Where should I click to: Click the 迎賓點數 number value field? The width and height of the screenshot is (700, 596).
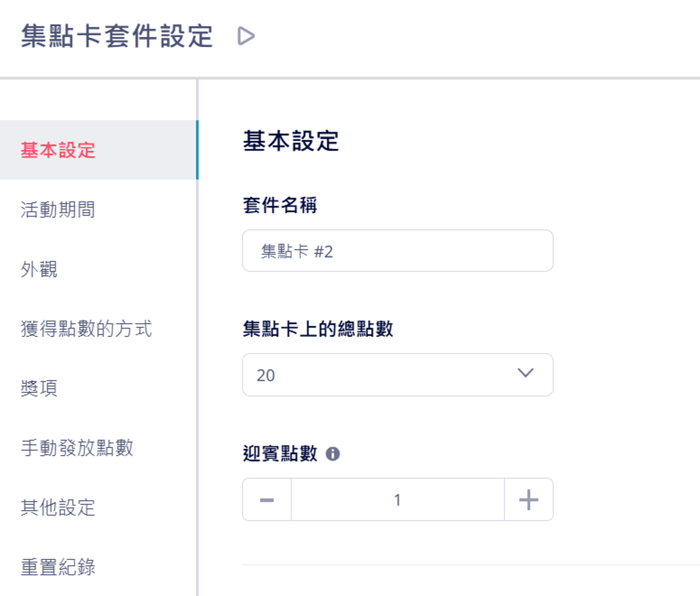click(x=397, y=500)
